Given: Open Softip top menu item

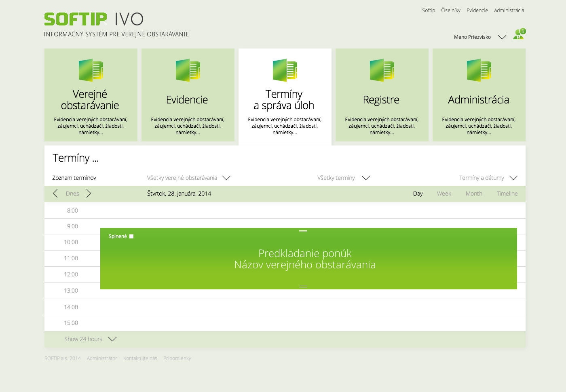Looking at the screenshot, I should 429,11.
